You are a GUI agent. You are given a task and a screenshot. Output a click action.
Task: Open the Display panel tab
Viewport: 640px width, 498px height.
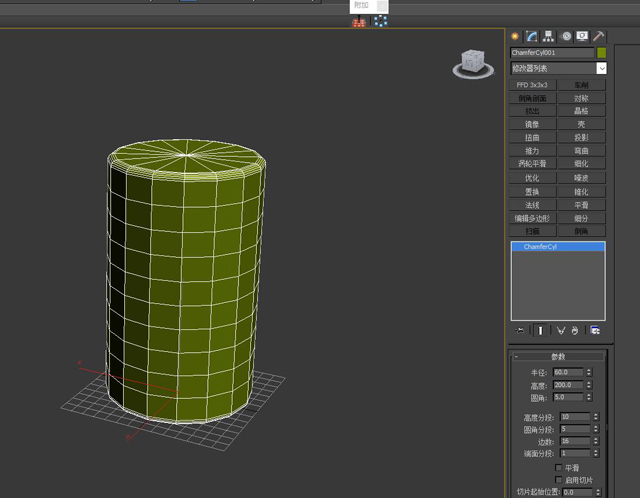(x=582, y=36)
